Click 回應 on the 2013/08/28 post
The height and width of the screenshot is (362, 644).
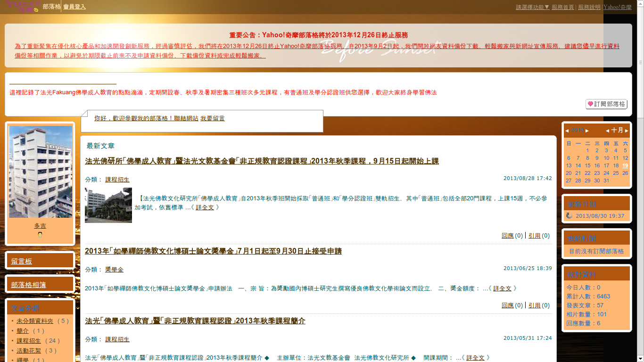click(508, 236)
